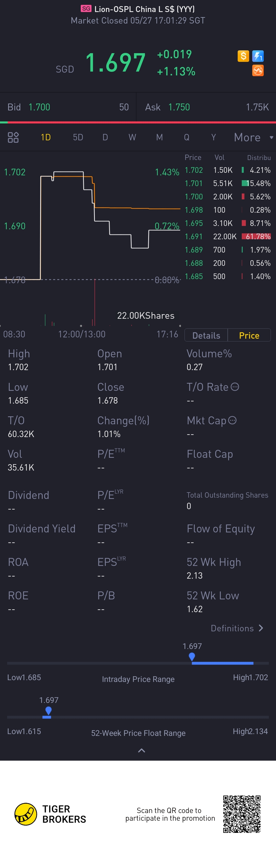The width and height of the screenshot is (276, 868).
Task: Collapse the stock details with the up chevron
Action: pos(142,750)
